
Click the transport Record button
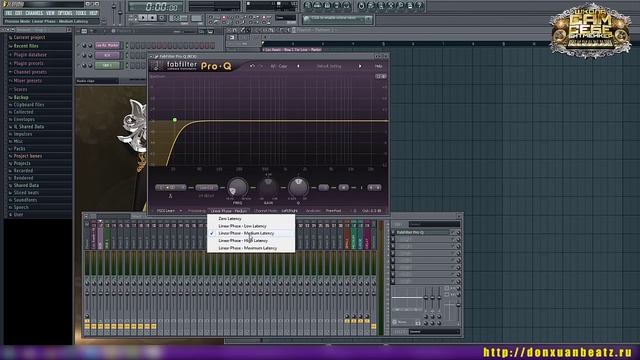click(x=162, y=18)
